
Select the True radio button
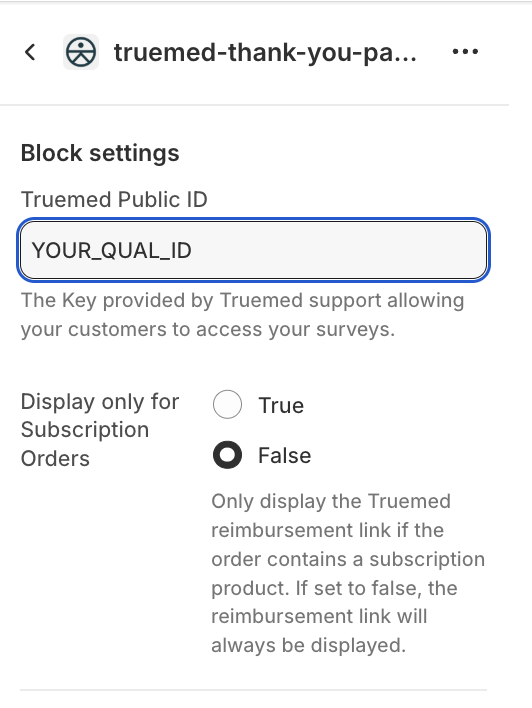point(227,404)
